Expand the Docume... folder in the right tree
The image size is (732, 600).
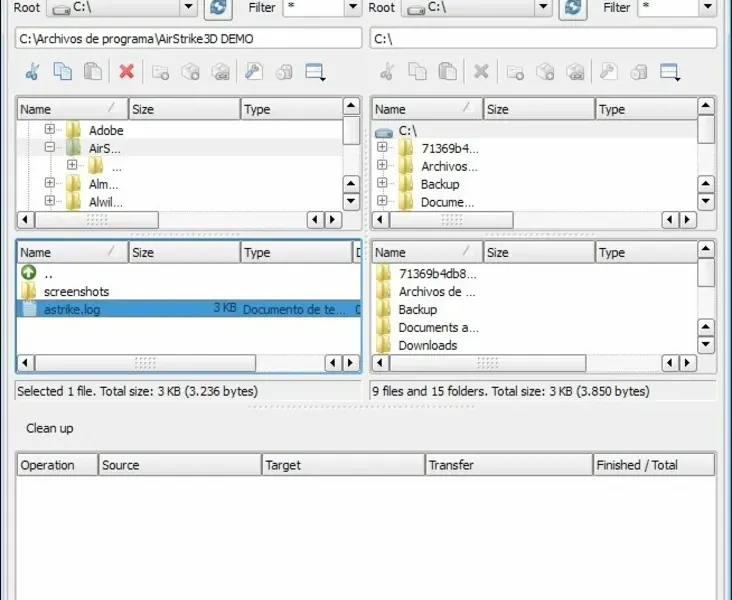click(x=382, y=200)
